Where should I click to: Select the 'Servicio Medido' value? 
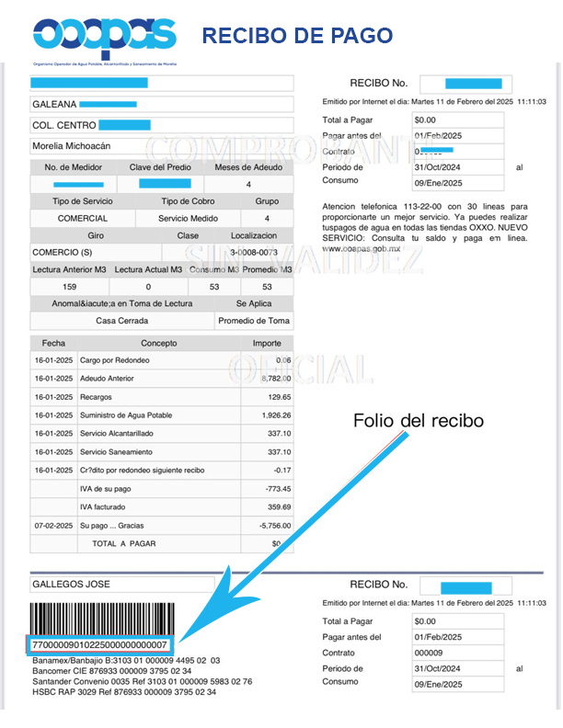(x=189, y=218)
